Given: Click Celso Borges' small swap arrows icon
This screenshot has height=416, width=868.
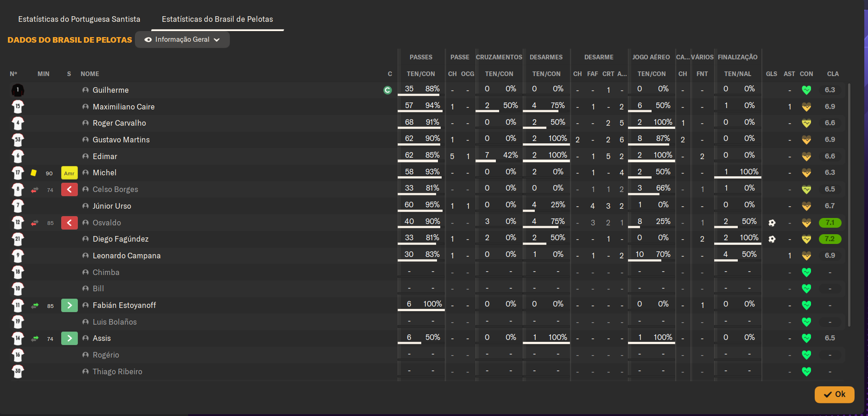Looking at the screenshot, I should pos(35,190).
